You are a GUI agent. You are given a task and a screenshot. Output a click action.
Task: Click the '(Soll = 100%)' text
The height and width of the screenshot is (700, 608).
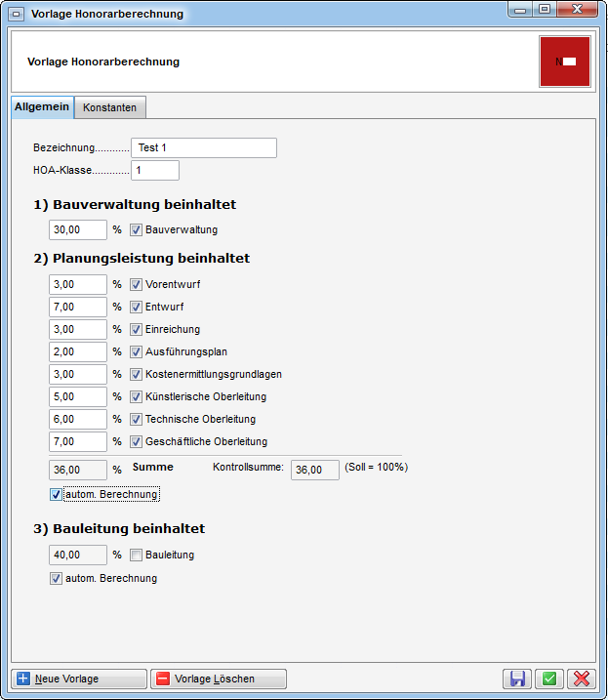377,467
